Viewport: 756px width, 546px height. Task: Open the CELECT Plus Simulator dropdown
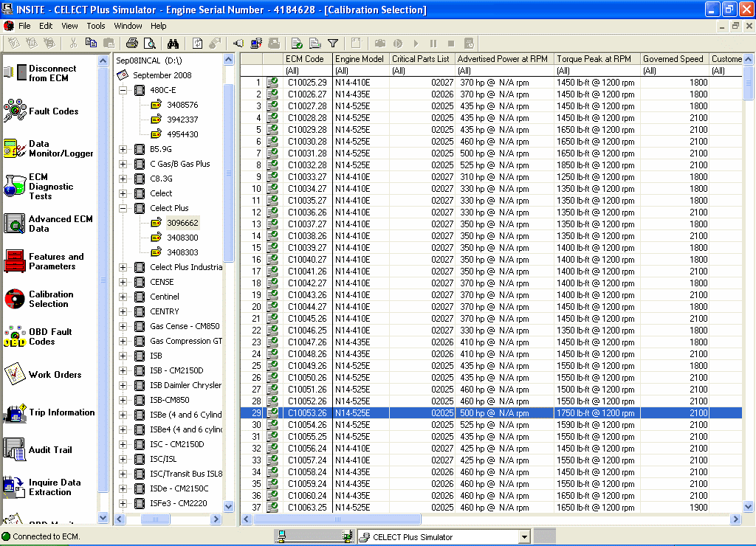(525, 537)
